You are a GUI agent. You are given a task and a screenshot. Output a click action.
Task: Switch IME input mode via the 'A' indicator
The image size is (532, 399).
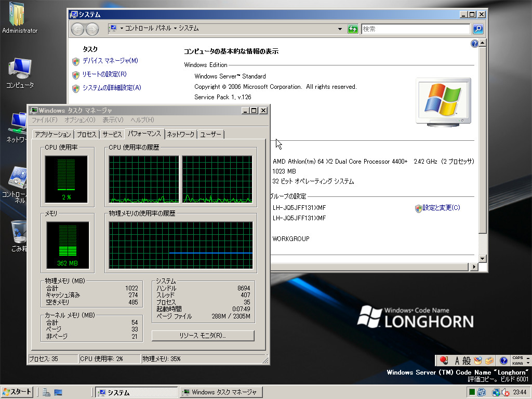click(458, 361)
